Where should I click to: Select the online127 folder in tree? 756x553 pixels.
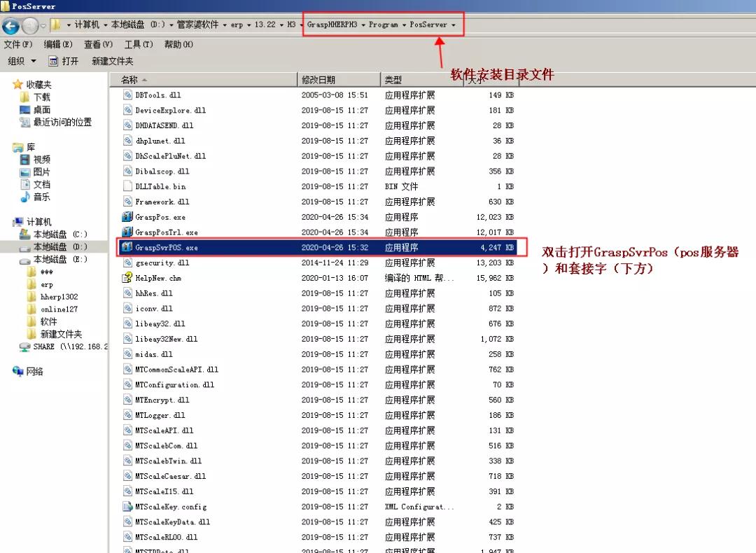tap(59, 309)
